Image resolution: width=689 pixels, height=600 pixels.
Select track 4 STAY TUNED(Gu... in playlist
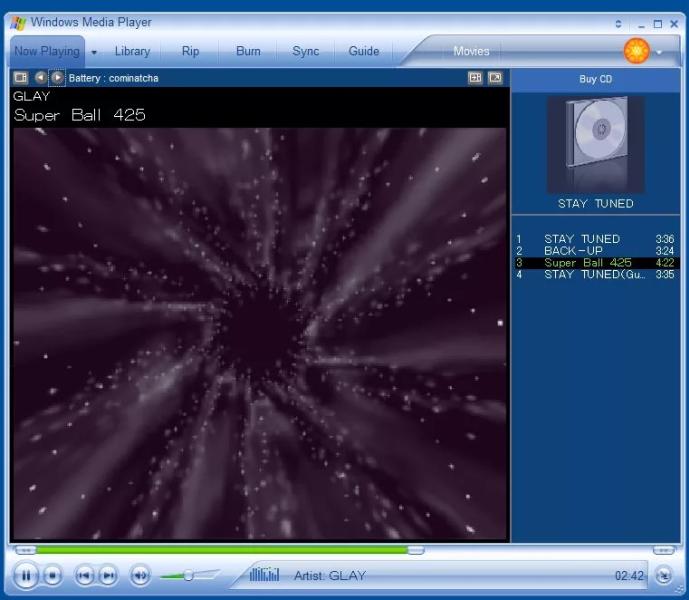pyautogui.click(x=596, y=275)
